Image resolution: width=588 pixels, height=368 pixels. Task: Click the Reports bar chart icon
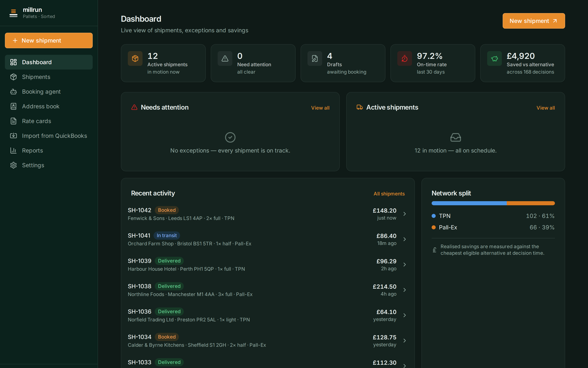[x=13, y=150]
